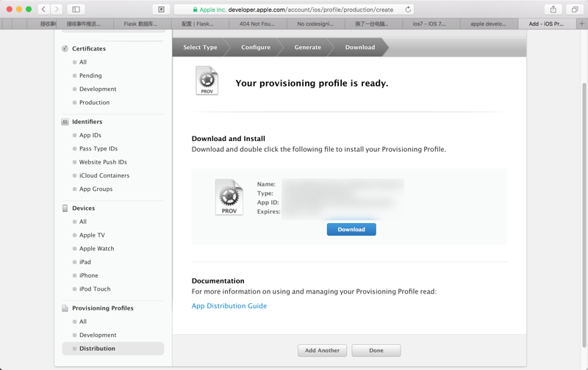Select App IDs under Identifiers
588x370 pixels.
pos(90,135)
